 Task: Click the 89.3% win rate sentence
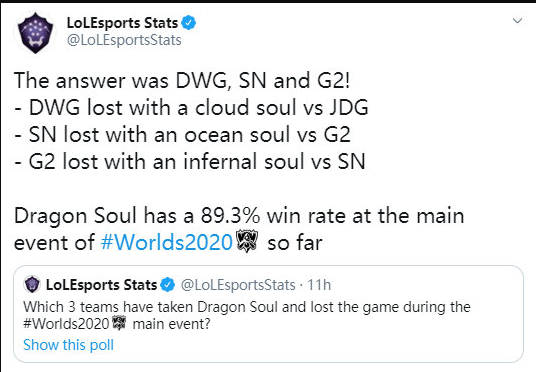(239, 229)
